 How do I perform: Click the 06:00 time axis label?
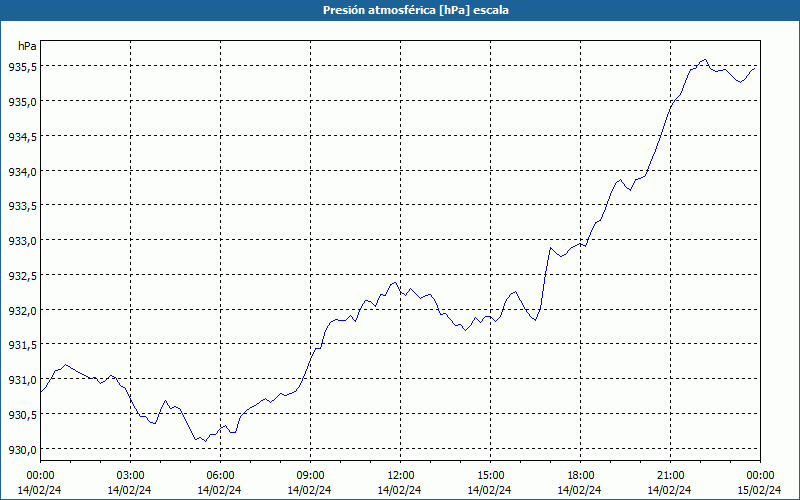point(220,476)
